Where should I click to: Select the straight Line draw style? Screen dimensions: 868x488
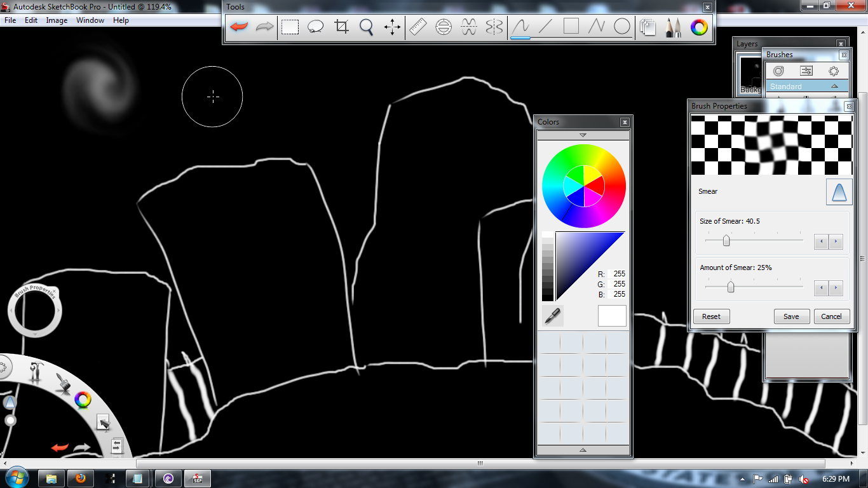(x=546, y=27)
